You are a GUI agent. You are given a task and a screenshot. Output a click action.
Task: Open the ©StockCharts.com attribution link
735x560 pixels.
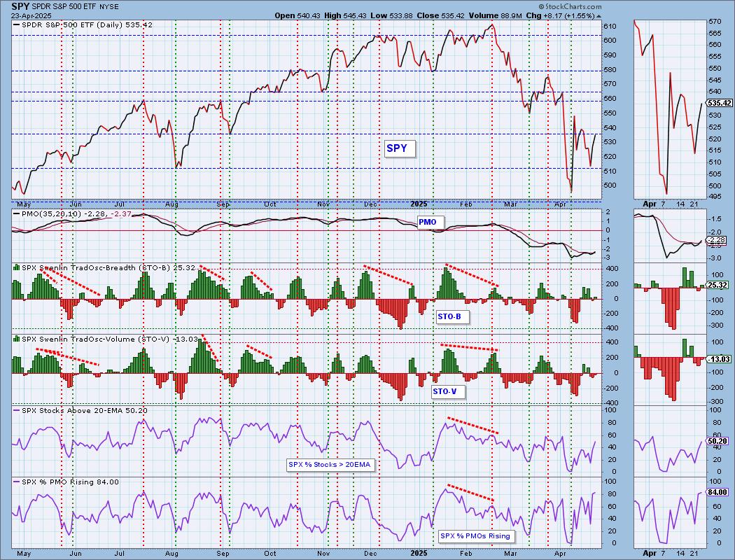tap(570, 6)
